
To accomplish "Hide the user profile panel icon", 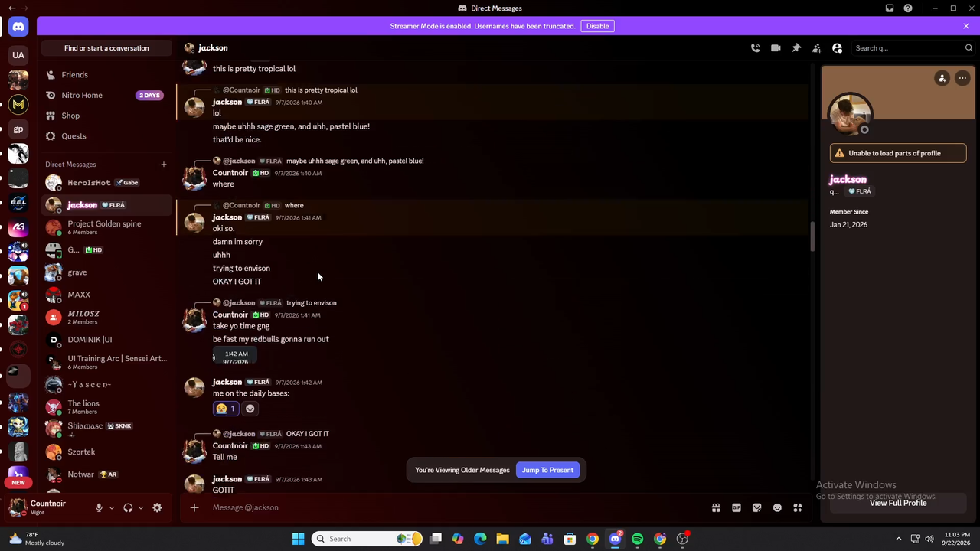I will tap(838, 48).
